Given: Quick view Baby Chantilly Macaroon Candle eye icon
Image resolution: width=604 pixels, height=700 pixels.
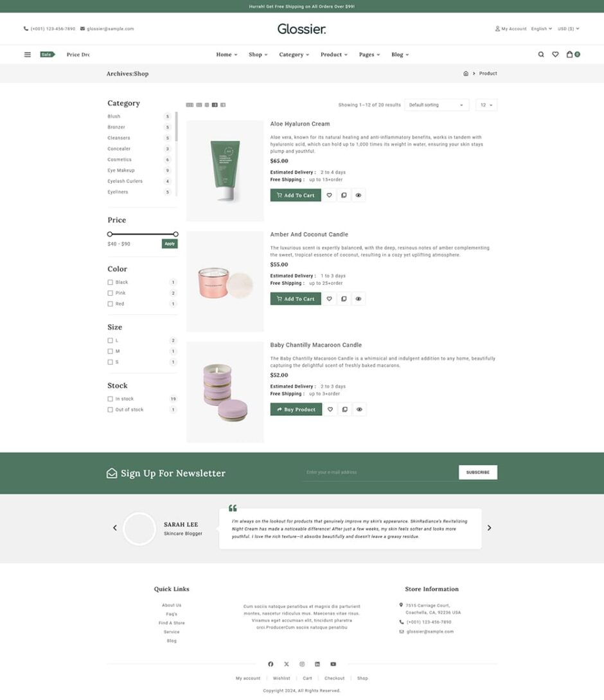Looking at the screenshot, I should click(x=359, y=409).
